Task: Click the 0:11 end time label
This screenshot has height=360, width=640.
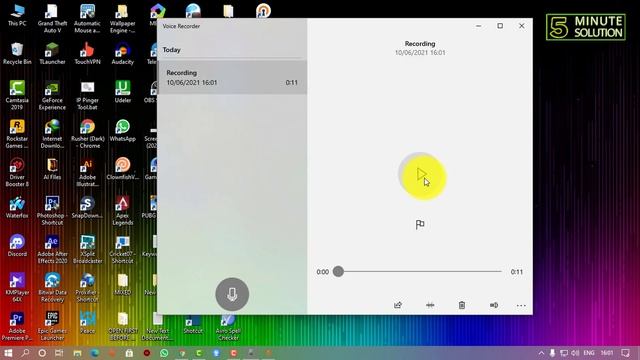Action: [516, 272]
